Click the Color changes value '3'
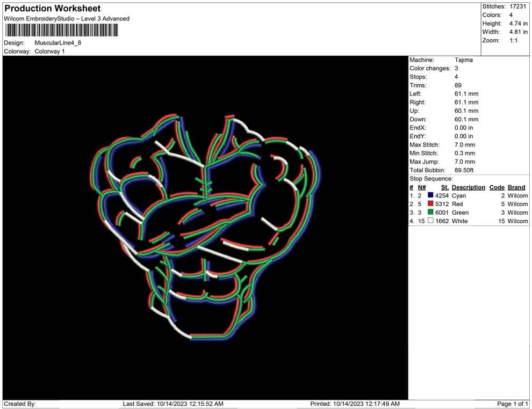The height and width of the screenshot is (409, 532). [x=456, y=69]
